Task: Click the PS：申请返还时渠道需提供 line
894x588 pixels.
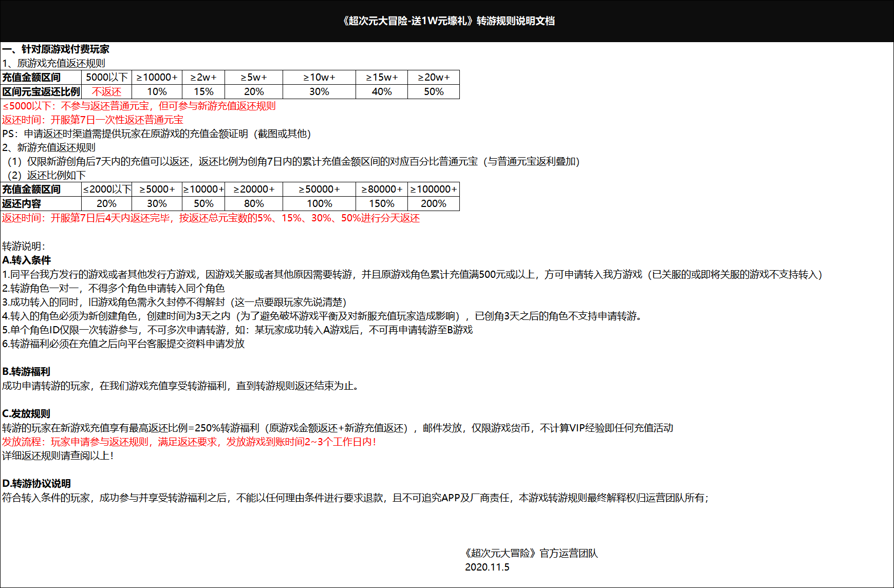Action: point(156,134)
